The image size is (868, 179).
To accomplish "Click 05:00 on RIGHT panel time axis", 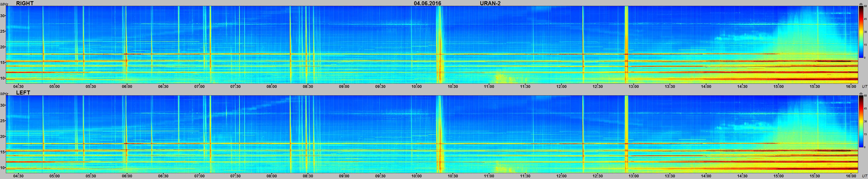I will point(55,86).
